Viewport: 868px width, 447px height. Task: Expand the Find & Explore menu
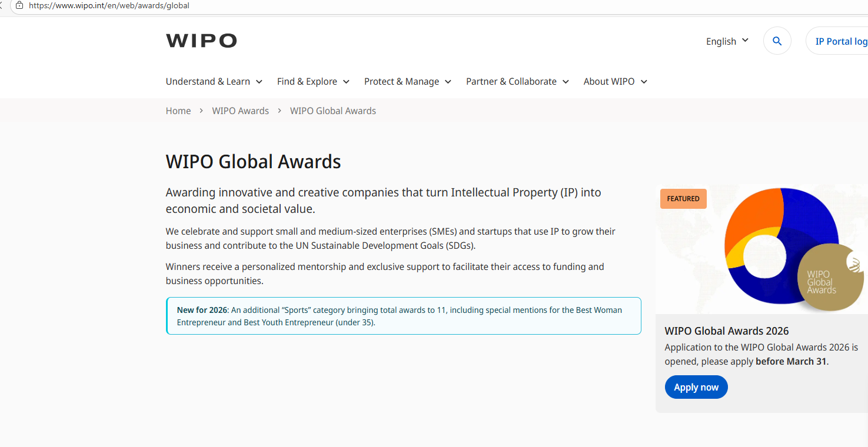pyautogui.click(x=313, y=82)
